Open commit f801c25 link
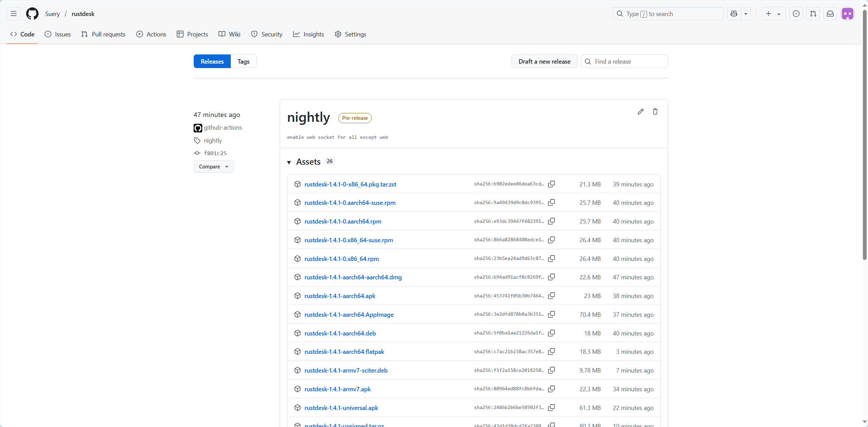This screenshot has height=427, width=868. 215,153
